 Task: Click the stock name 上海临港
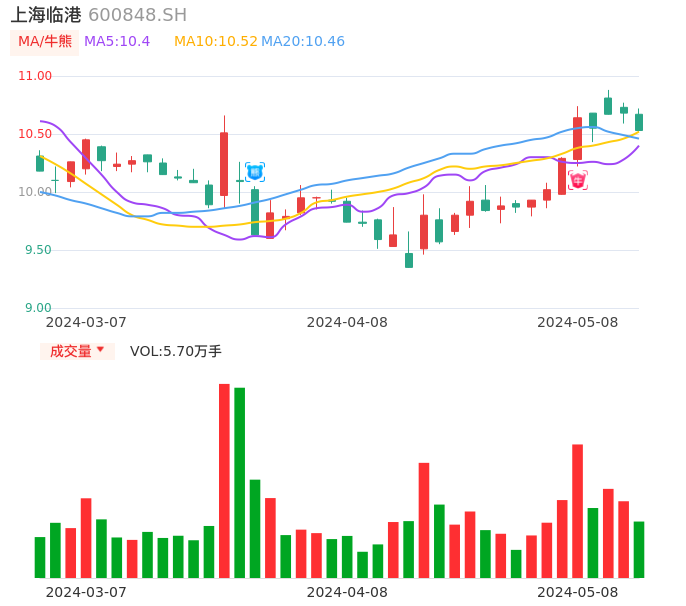coord(45,15)
